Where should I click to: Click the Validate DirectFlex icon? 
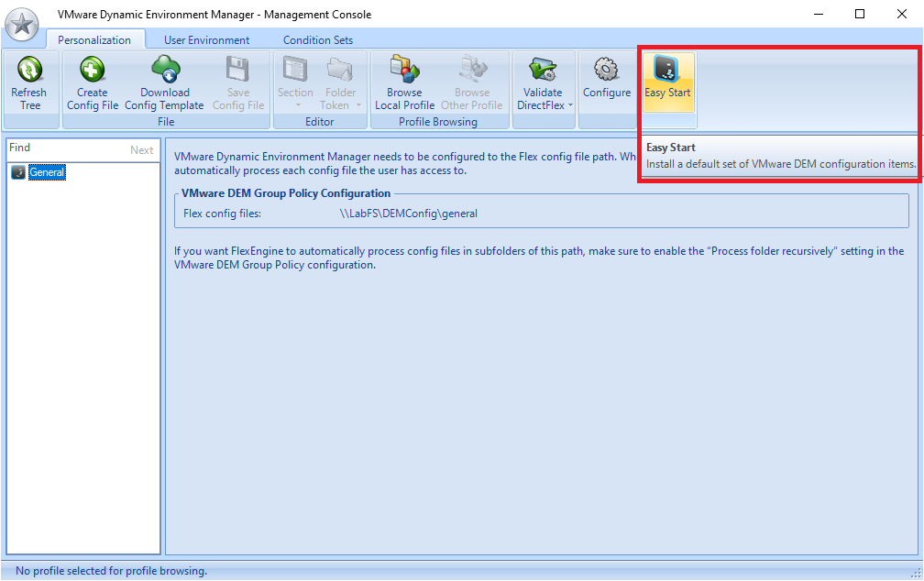pos(543,71)
